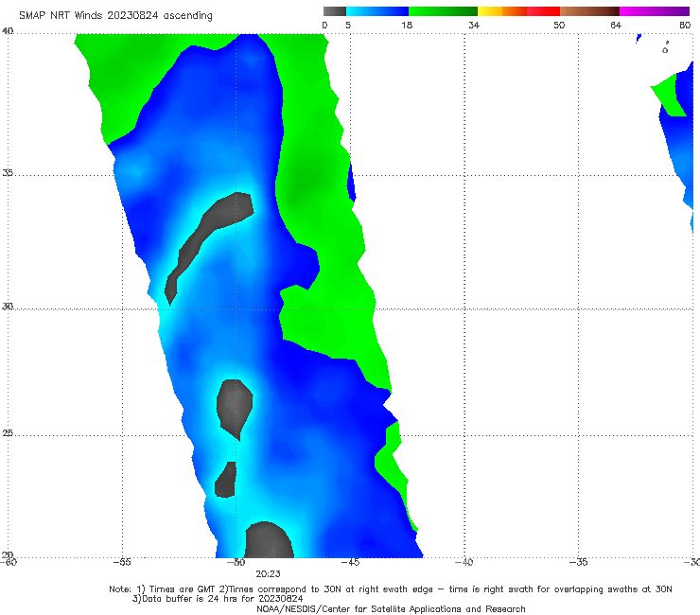The height and width of the screenshot is (615, 700).
Task: Click the swath time label '20:23'
Action: click(x=268, y=574)
